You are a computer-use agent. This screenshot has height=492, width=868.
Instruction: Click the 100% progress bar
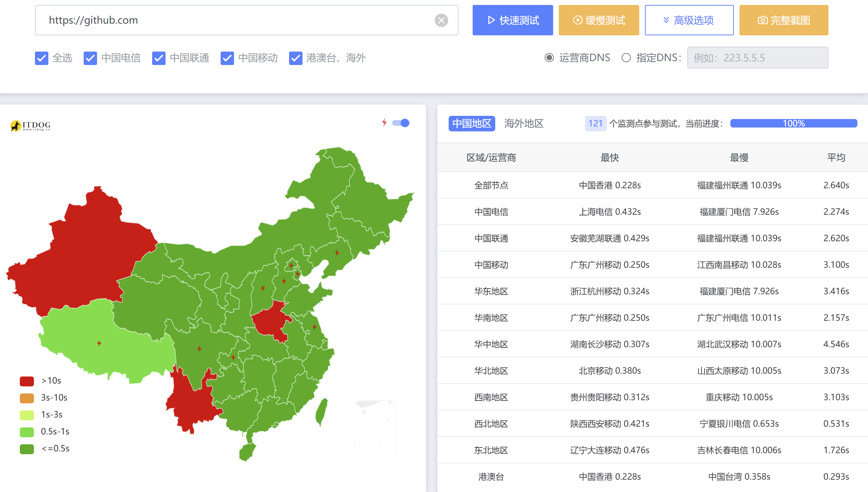[794, 123]
